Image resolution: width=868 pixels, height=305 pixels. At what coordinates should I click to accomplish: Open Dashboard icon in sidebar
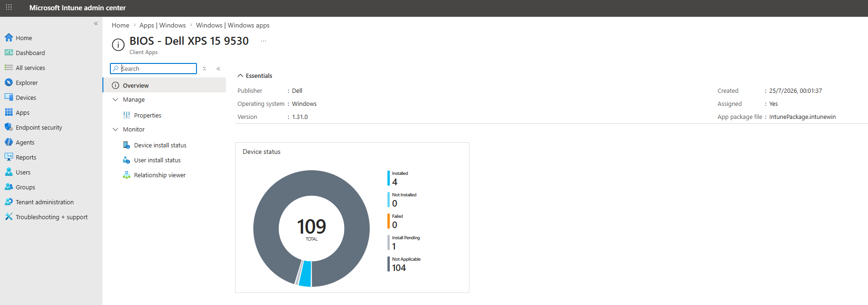(x=9, y=53)
